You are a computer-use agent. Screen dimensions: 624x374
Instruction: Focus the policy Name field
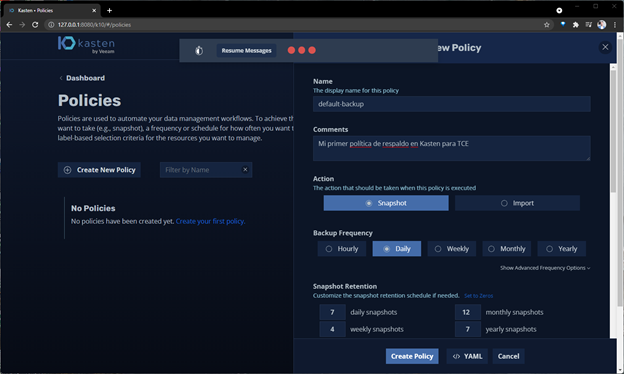pyautogui.click(x=452, y=104)
